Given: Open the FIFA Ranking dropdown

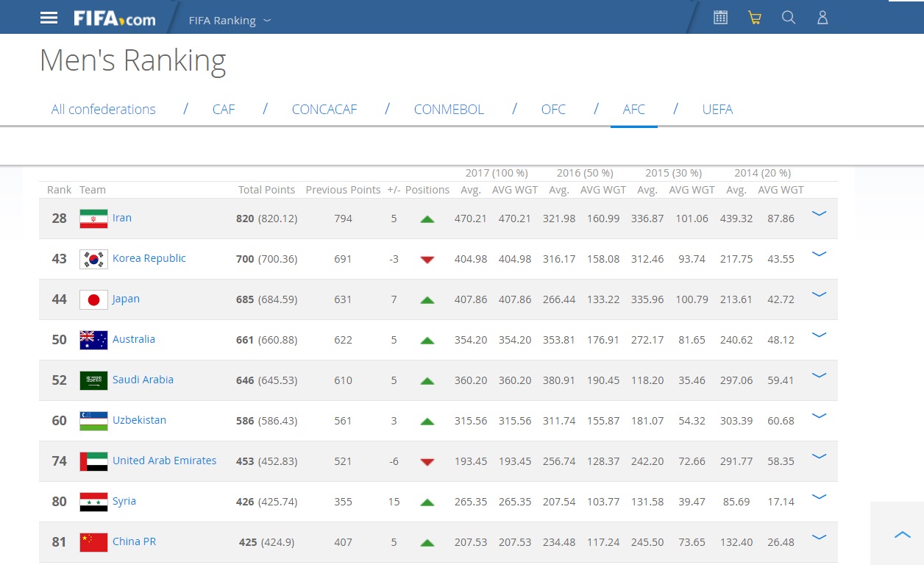Looking at the screenshot, I should [230, 21].
